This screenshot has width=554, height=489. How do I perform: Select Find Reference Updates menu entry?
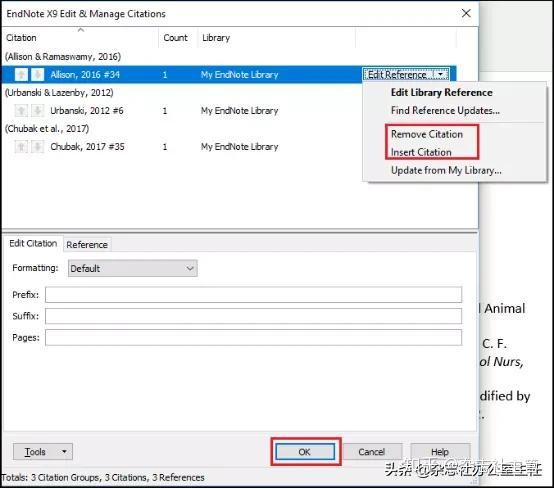pyautogui.click(x=445, y=111)
